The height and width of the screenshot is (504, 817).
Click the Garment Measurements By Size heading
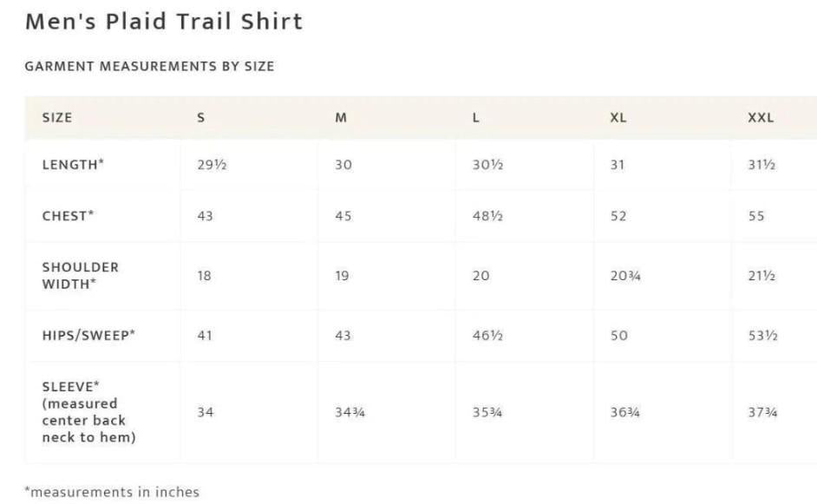click(149, 66)
